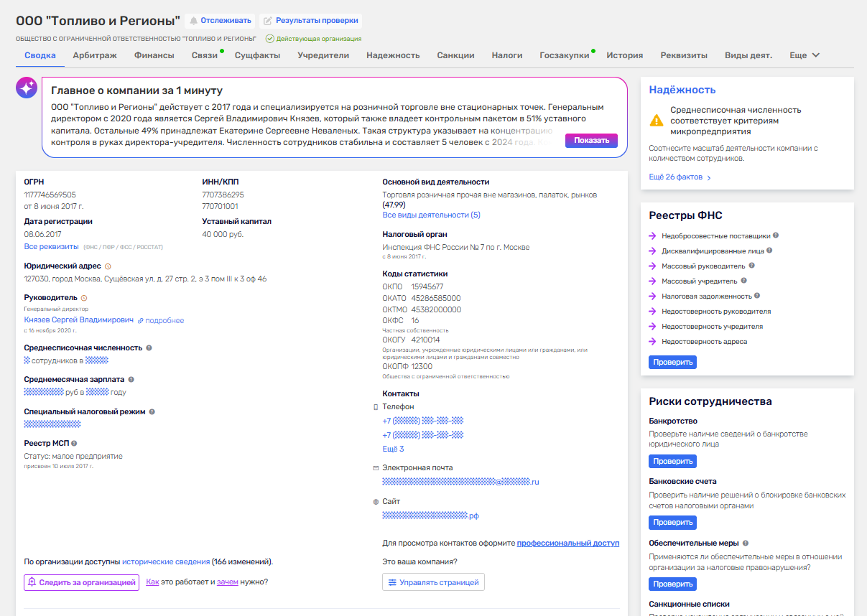This screenshot has width=867, height=616.
Task: Open Князев Сергей Владимирович profile link
Action: click(x=79, y=320)
